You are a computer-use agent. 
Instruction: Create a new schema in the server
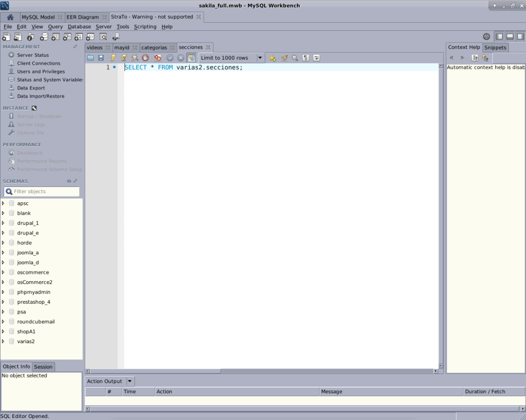[43, 37]
